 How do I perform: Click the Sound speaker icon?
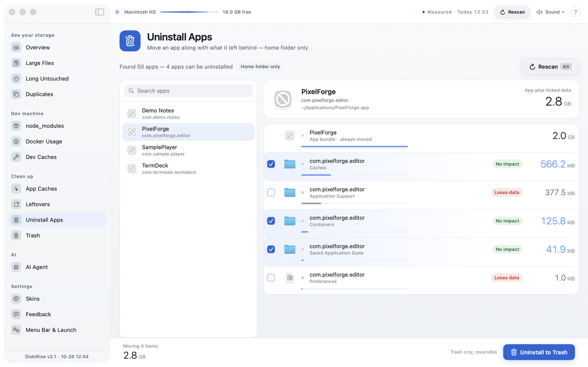tap(539, 12)
